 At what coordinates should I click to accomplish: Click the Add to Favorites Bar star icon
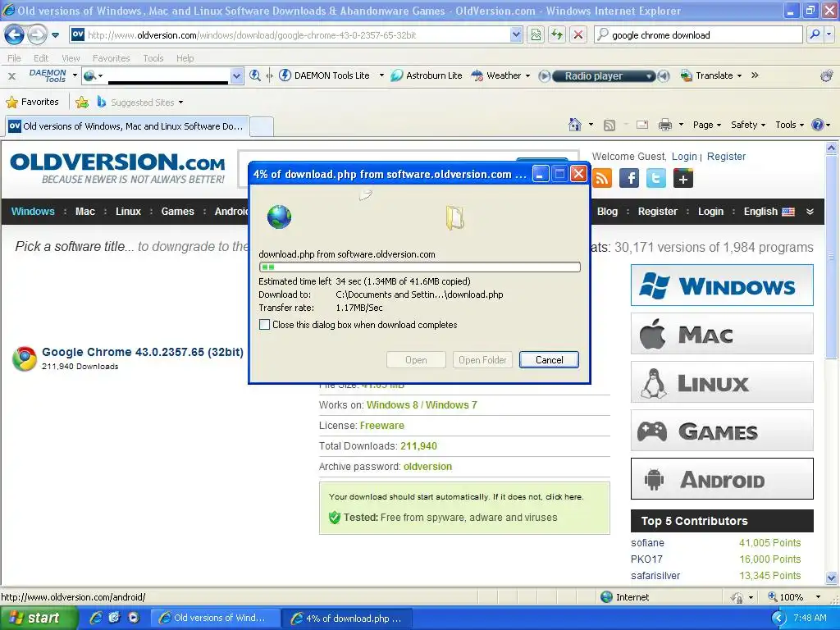(82, 102)
